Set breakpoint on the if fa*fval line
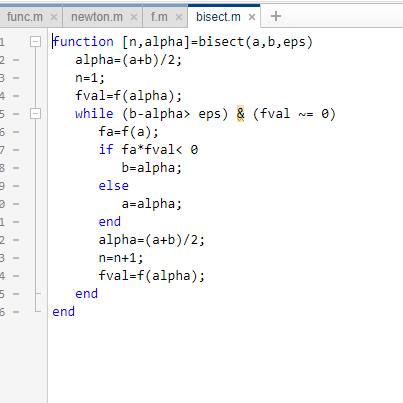Screen dimensions: 403x403 [x=16, y=150]
